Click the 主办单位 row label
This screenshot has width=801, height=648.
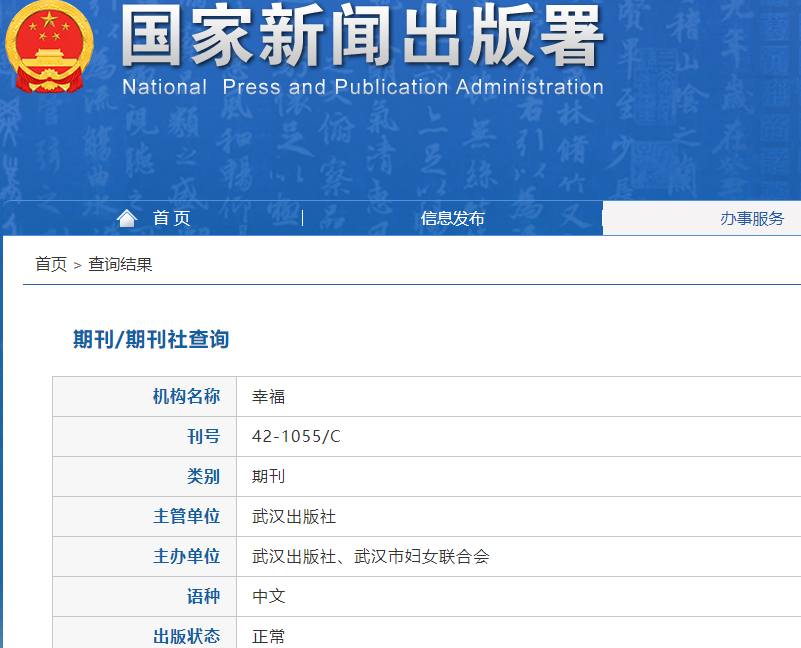click(186, 557)
